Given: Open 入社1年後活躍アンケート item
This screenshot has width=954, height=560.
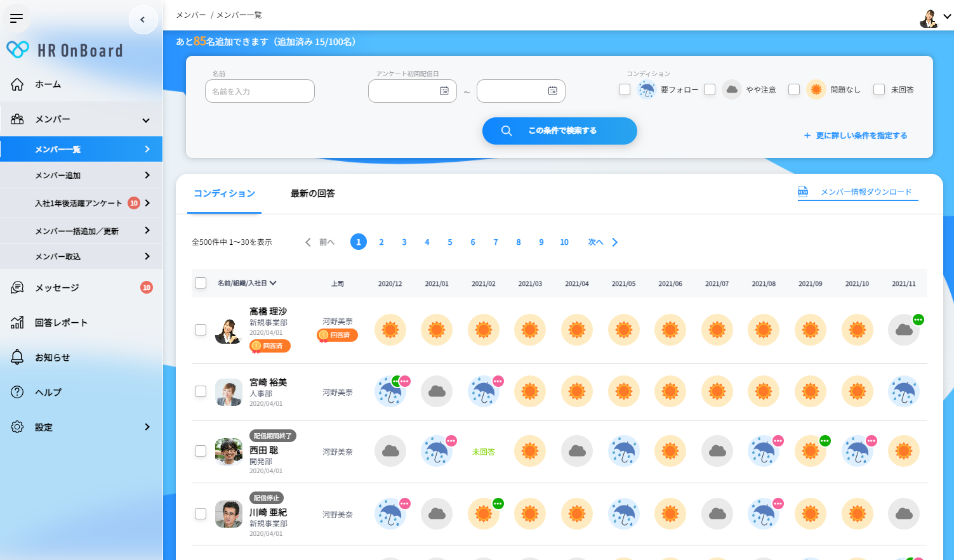Looking at the screenshot, I should click(x=81, y=203).
